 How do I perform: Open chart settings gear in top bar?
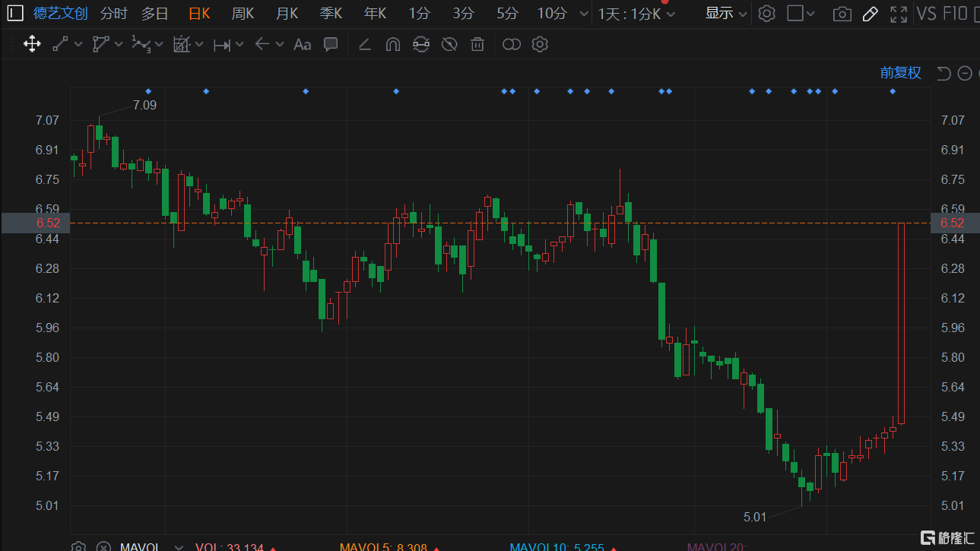pos(767,13)
